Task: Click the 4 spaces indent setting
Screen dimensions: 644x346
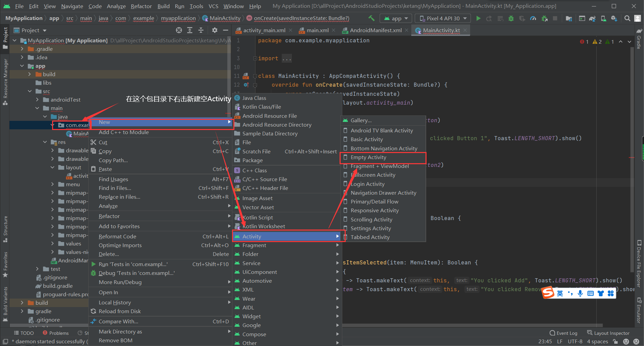Action: [x=597, y=342]
